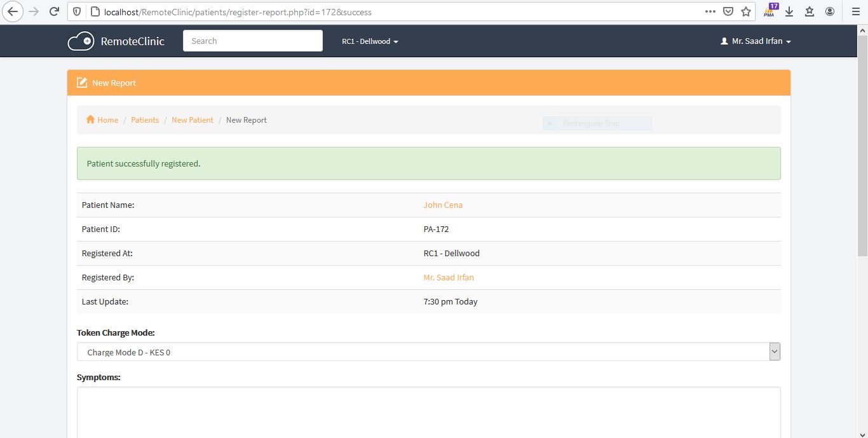Click the 'Symptoms:' field label
868x438 pixels.
point(98,377)
